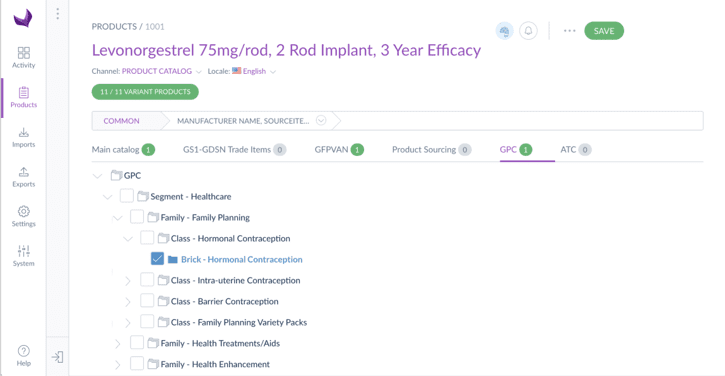Open the three-dot more options menu
Image resolution: width=725 pixels, height=376 pixels.
pos(569,31)
